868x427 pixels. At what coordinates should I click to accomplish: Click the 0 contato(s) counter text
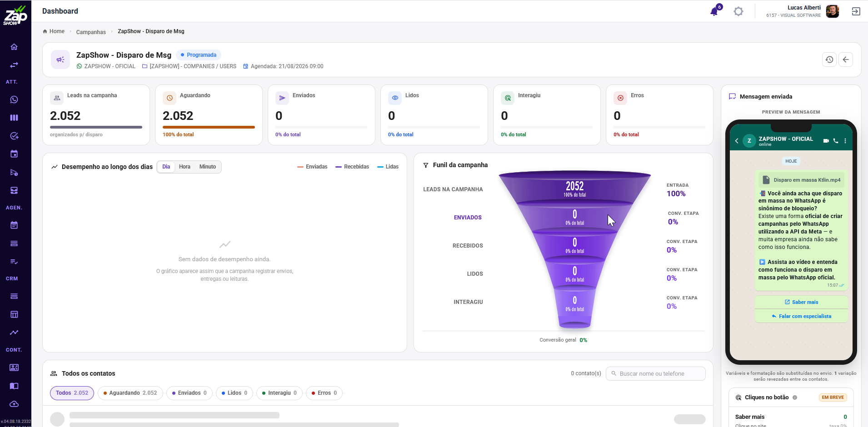point(586,373)
